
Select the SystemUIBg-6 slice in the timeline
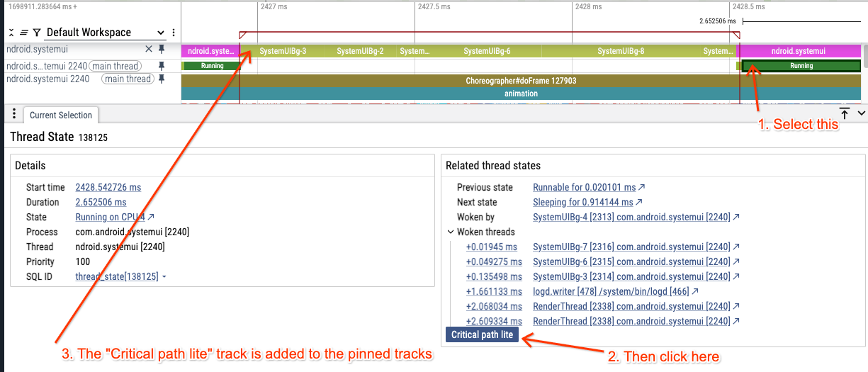pos(487,51)
